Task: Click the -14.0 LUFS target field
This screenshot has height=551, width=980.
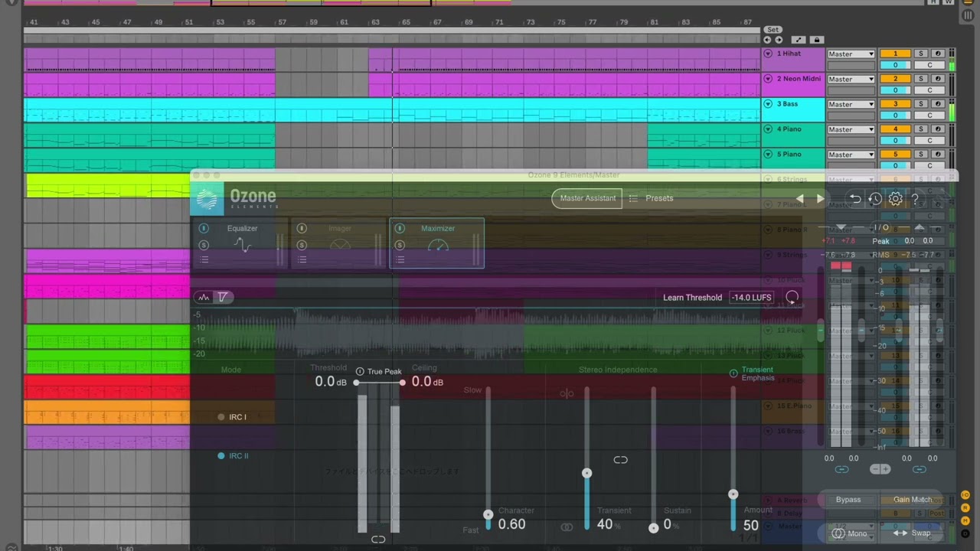Action: point(751,298)
